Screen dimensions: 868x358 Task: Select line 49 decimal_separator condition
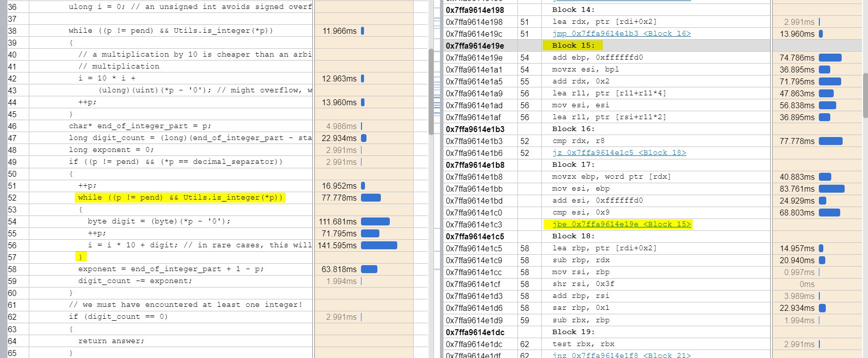point(176,162)
